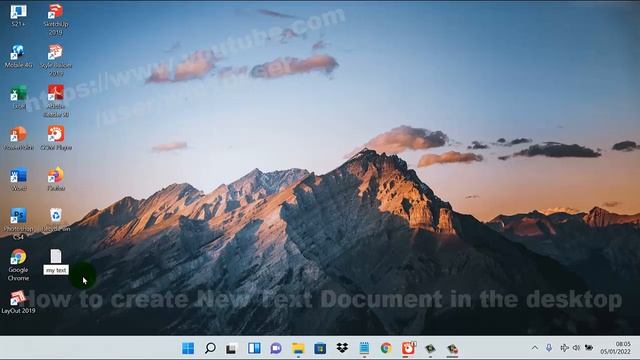
Task: Open the volume tray icon
Action: click(576, 348)
